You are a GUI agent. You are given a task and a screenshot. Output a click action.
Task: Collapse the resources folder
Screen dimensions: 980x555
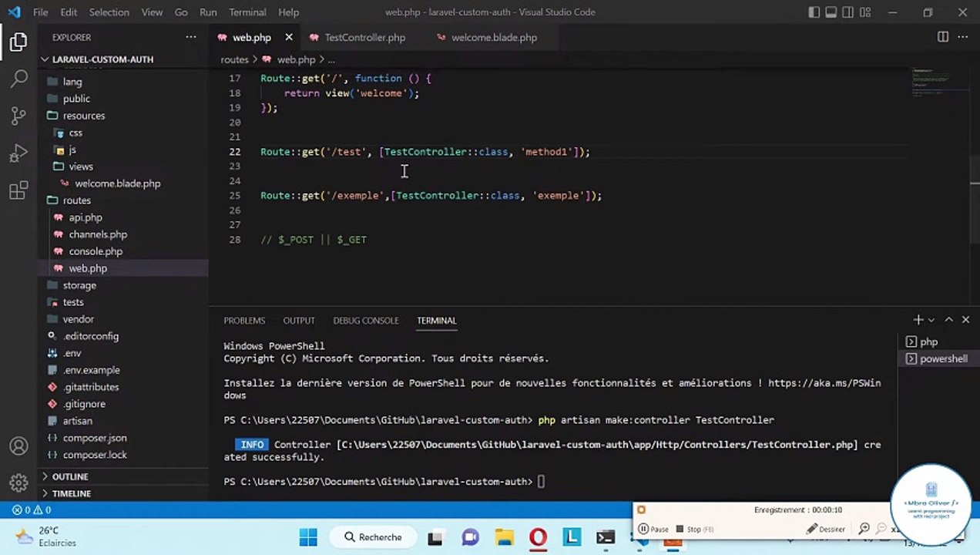pyautogui.click(x=123, y=116)
